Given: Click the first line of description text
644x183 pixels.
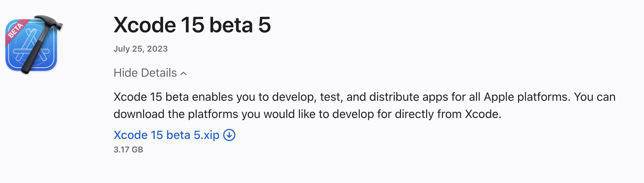Looking at the screenshot, I should [364, 97].
